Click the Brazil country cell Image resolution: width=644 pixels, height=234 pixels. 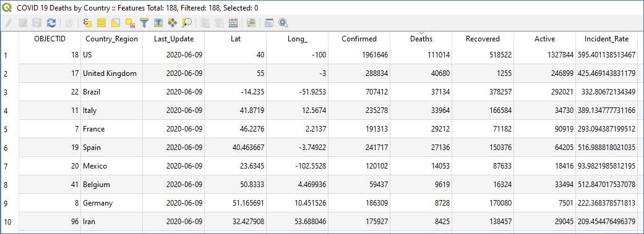pyautogui.click(x=112, y=92)
